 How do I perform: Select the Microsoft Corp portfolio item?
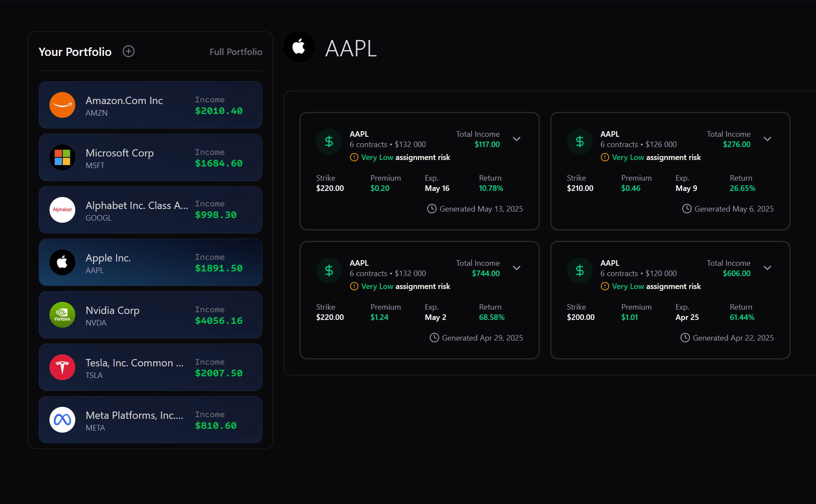coord(151,157)
